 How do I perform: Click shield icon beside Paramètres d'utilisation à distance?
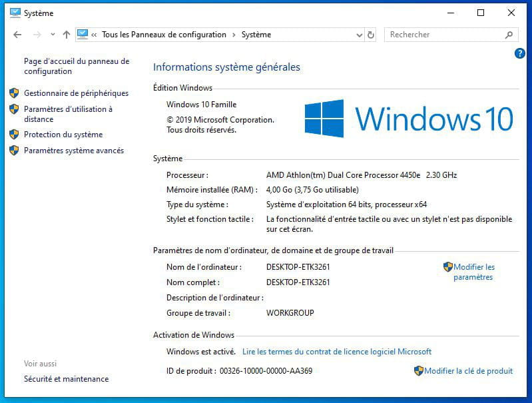pos(14,109)
